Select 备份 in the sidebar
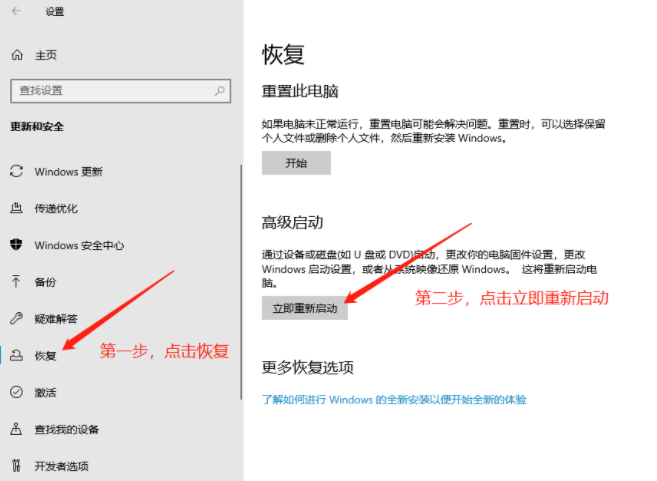The width and height of the screenshot is (657, 481). click(45, 282)
